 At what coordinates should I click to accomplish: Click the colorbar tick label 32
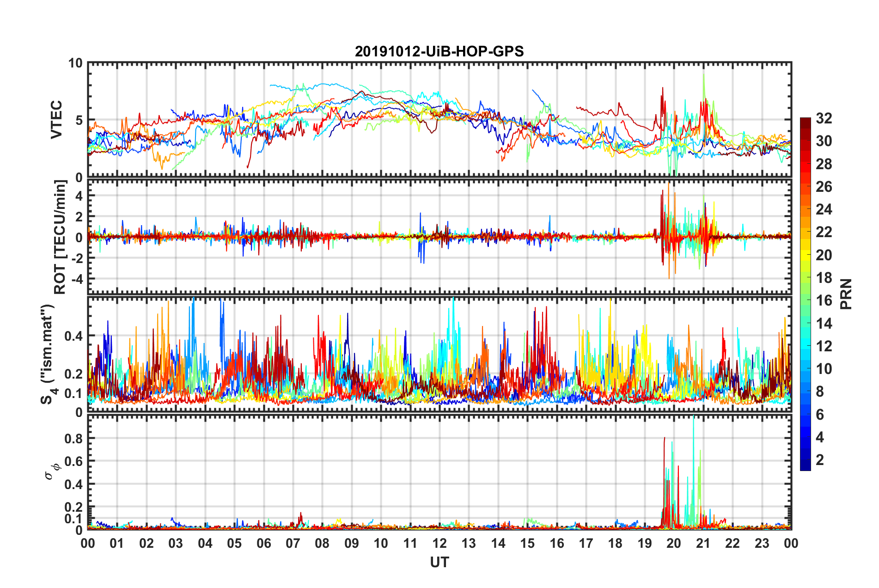(x=824, y=118)
